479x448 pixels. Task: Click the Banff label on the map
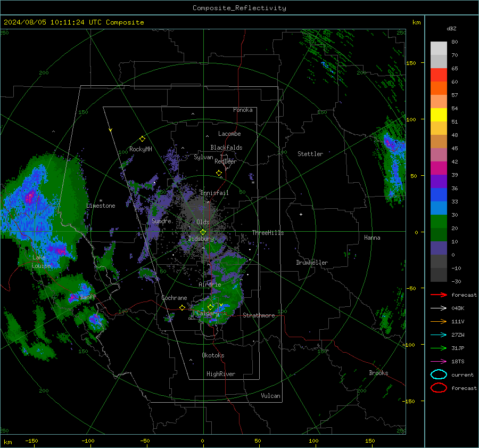pos(88,297)
